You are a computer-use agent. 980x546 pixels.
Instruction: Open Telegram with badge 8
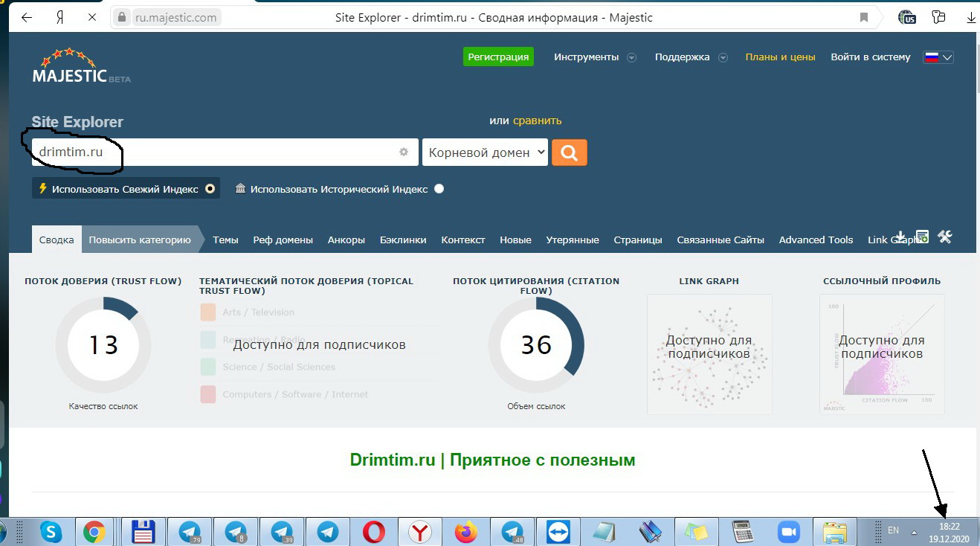pos(236,532)
